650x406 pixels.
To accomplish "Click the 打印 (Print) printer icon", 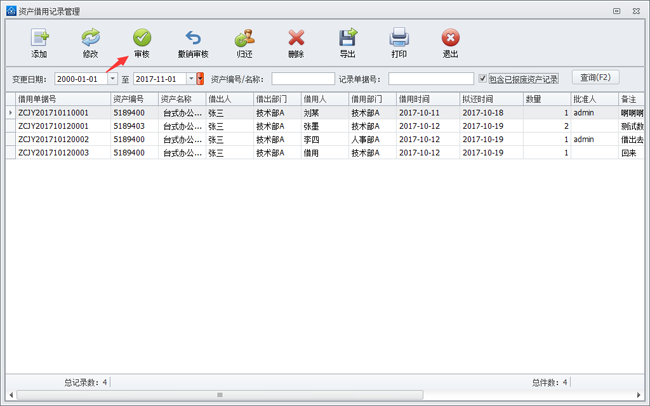I will [399, 40].
